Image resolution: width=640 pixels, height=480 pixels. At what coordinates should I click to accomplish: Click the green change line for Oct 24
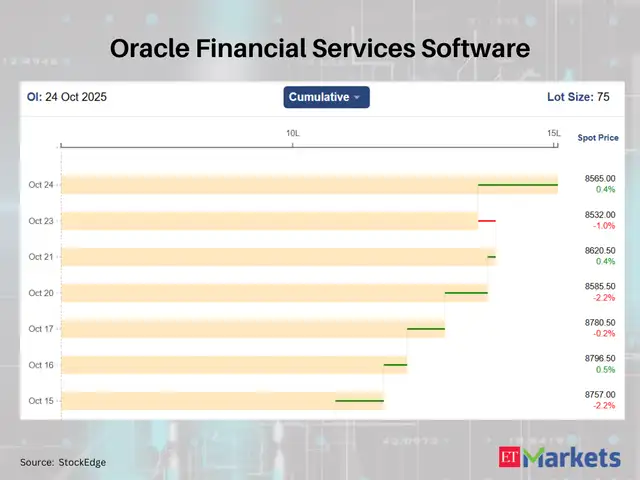coord(517,185)
